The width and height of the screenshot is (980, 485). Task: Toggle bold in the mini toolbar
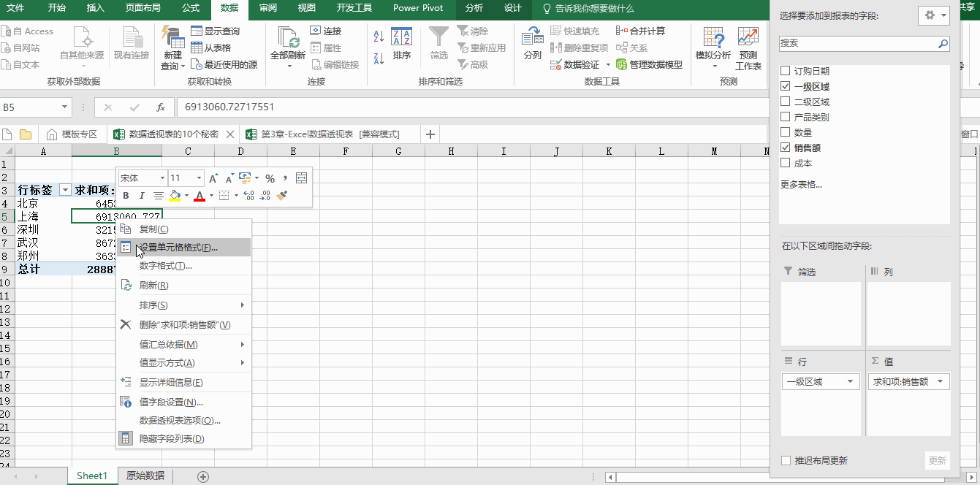pos(126,196)
